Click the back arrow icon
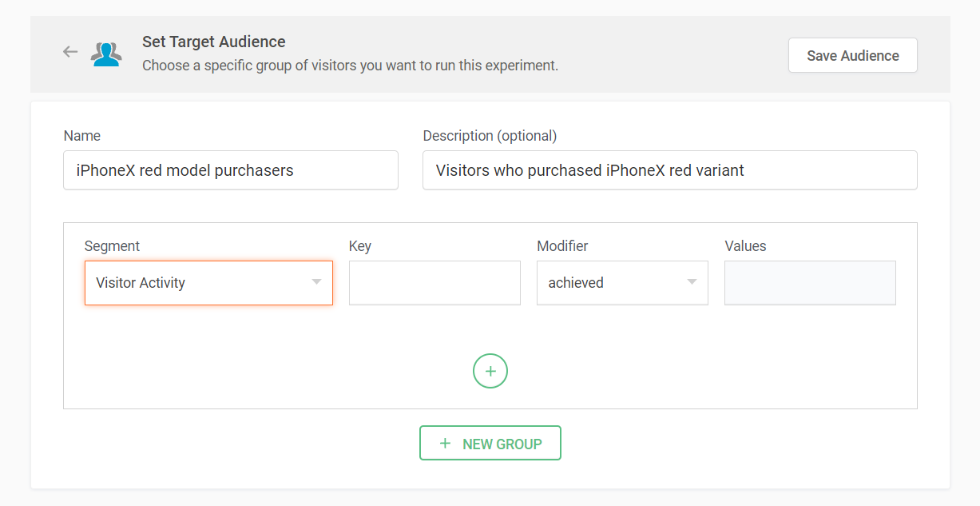This screenshot has width=980, height=506. pos(70,52)
